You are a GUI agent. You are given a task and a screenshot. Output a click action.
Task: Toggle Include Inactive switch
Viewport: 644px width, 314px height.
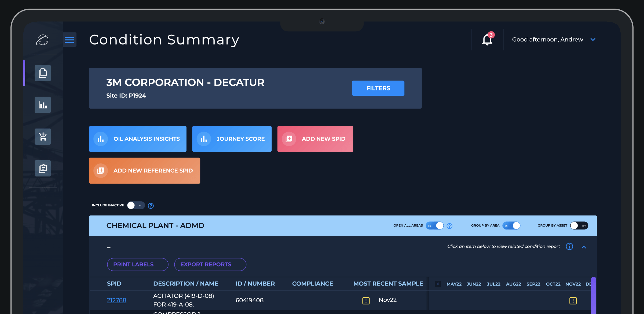[x=136, y=205]
